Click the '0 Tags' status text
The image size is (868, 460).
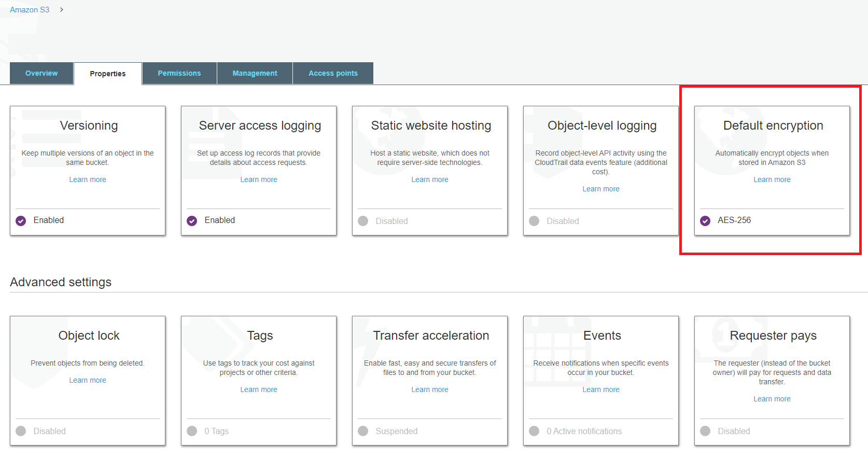(x=216, y=431)
